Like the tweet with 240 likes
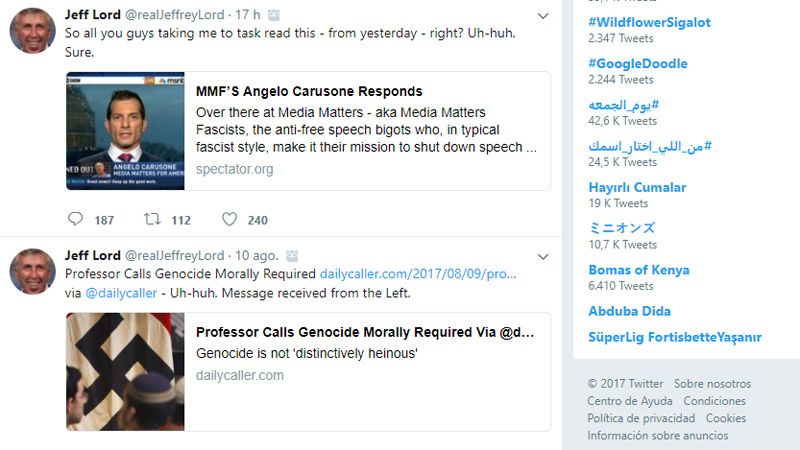Viewport: 800px width, 450px height. (230, 219)
